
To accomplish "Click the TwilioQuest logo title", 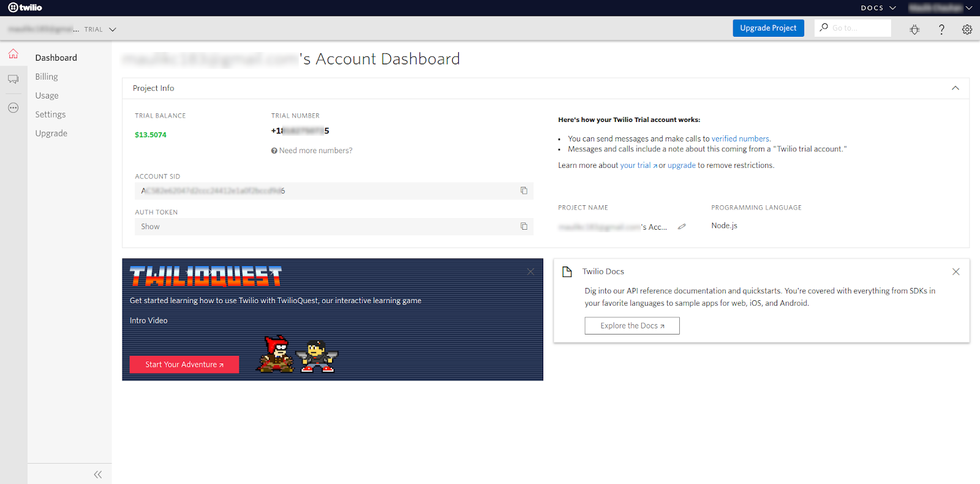I will [206, 277].
